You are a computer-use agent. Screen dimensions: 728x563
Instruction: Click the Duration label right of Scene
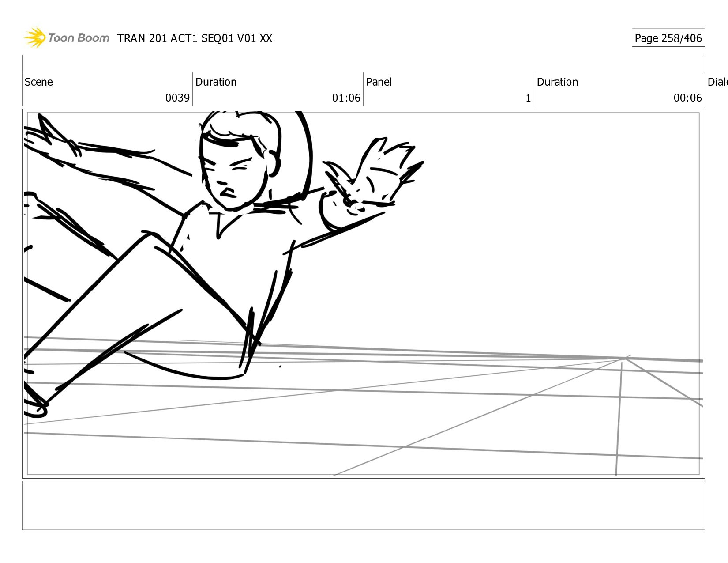tap(216, 82)
